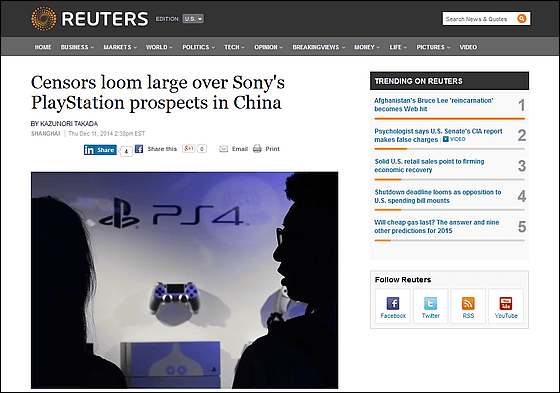Click the dateline Thu Dec 11, 2014
This screenshot has width=560, height=393.
coord(106,134)
